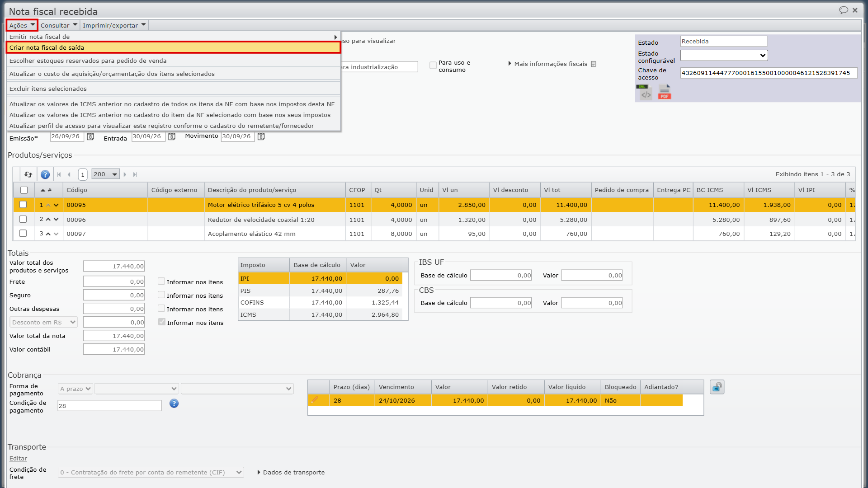Open the PDF document icon
The image size is (868, 488).
[665, 92]
